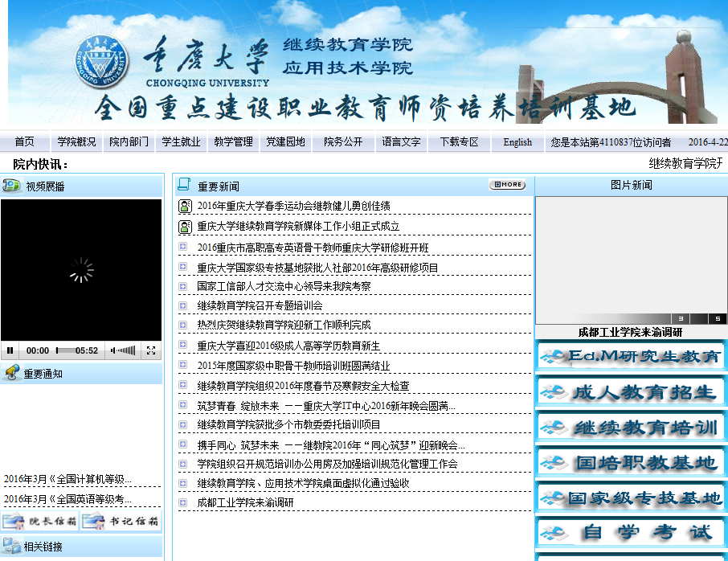Open MORE for important news
Viewport: 728px width, 561px height.
tap(507, 184)
